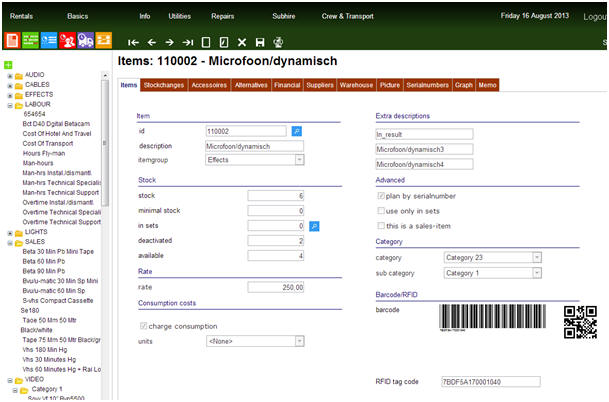Click Logout link
This screenshot has width=609, height=402.
(595, 17)
